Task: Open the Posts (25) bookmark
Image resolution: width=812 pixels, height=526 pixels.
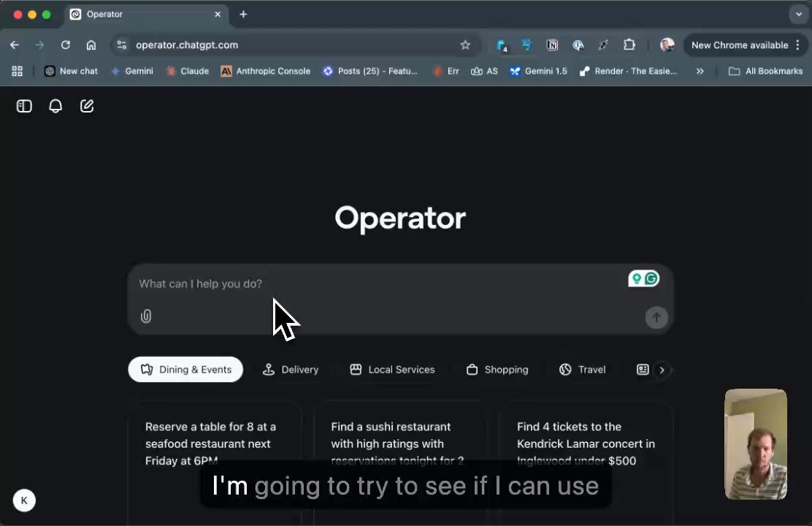Action: 370,71
